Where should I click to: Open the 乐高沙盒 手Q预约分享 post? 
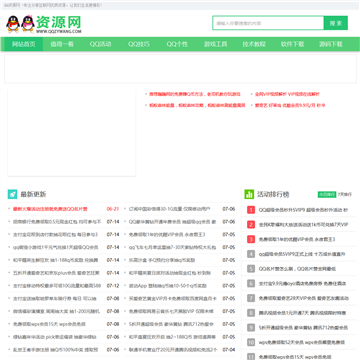(x=162, y=260)
